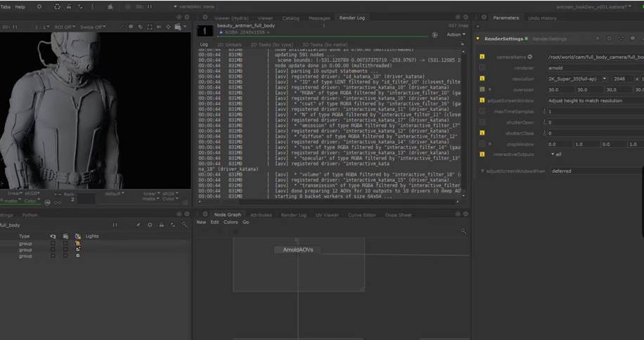Open the Action dropdown in Render Log
This screenshot has width=644, height=340.
tap(455, 34)
